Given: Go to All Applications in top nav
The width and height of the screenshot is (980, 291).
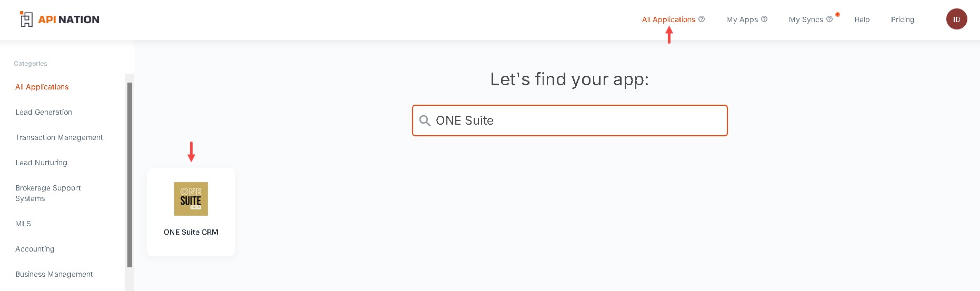Looking at the screenshot, I should click(x=668, y=19).
